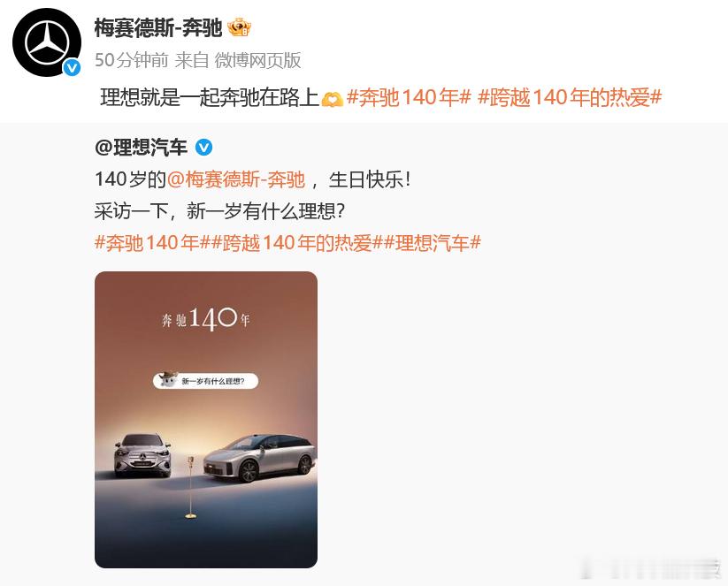Click the @梅赛德斯-奔驰 mention in repost
The height and width of the screenshot is (586, 728).
(236, 179)
